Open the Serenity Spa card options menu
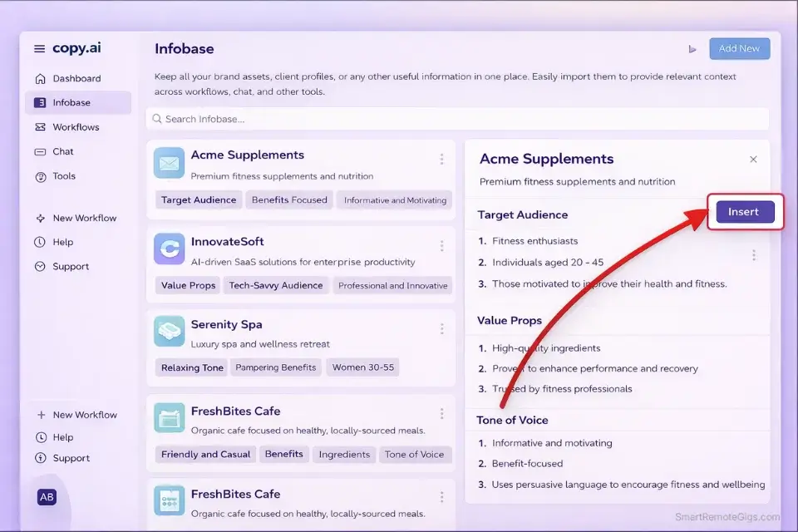798x532 pixels. (x=441, y=328)
